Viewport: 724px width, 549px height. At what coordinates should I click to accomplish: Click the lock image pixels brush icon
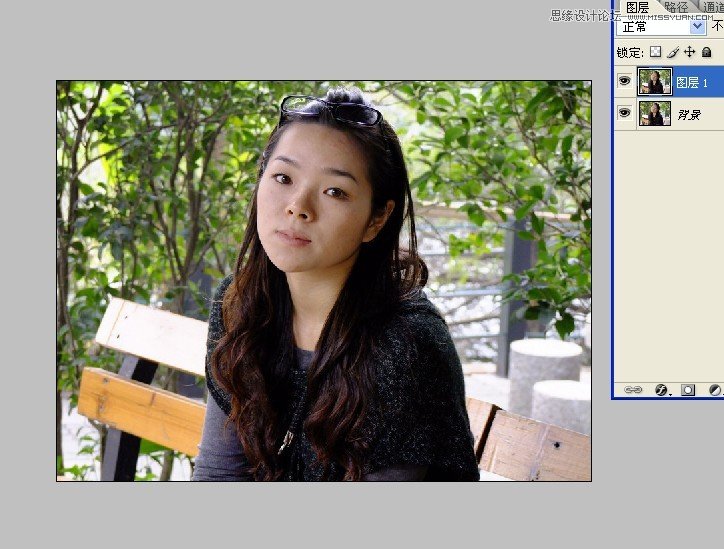click(x=673, y=52)
